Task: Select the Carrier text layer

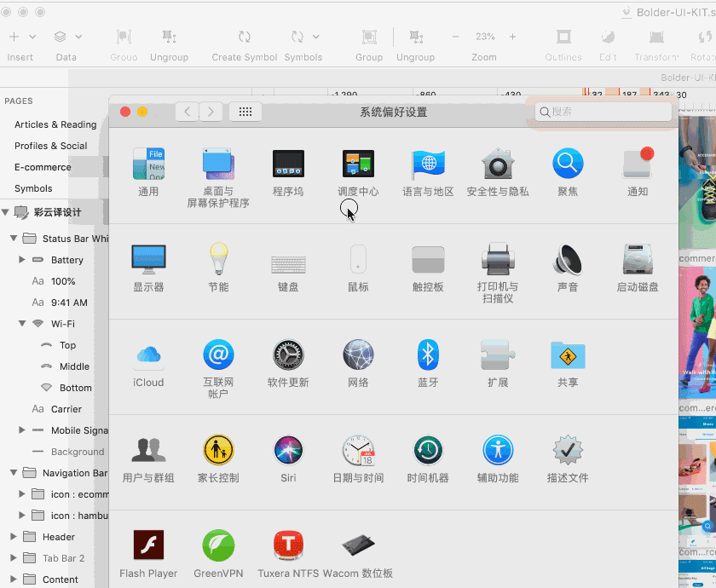Action: [66, 409]
